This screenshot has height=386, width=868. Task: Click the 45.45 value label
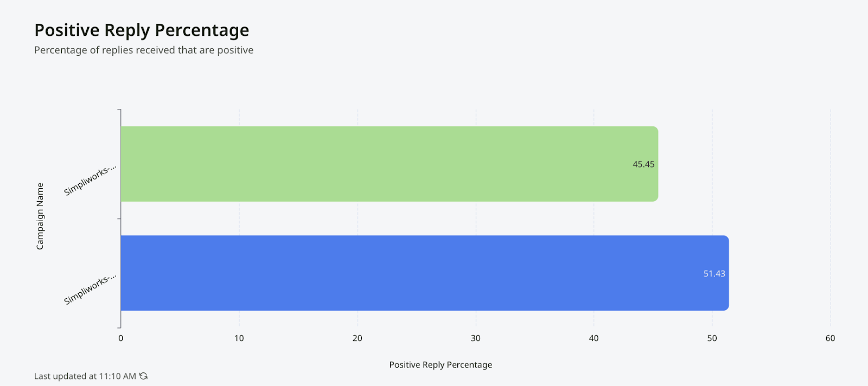click(x=643, y=164)
